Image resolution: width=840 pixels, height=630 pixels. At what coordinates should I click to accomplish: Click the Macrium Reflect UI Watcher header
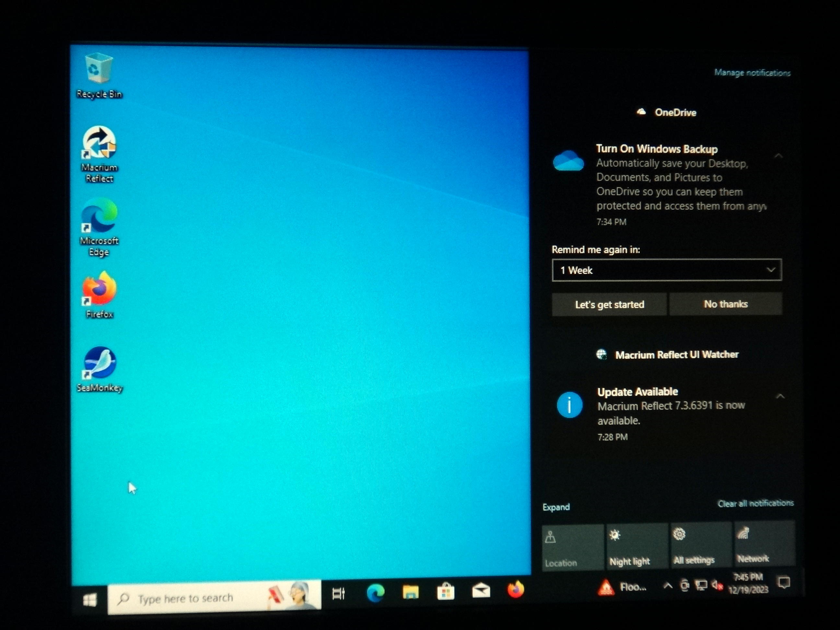point(667,355)
